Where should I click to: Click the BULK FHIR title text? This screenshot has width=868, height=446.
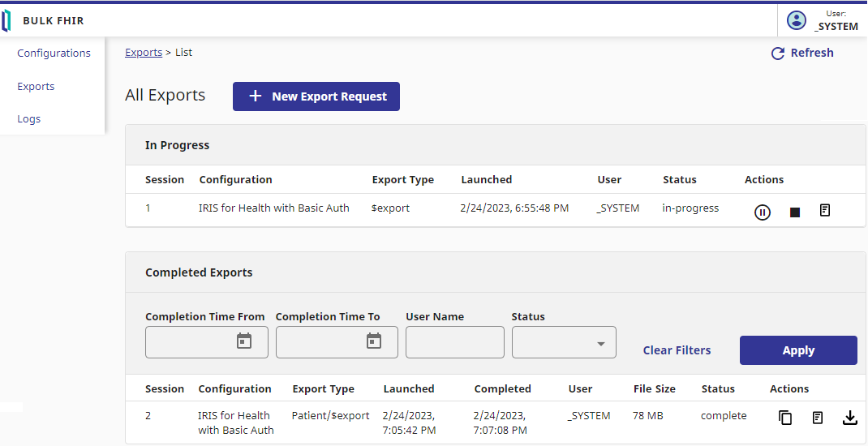tap(54, 21)
